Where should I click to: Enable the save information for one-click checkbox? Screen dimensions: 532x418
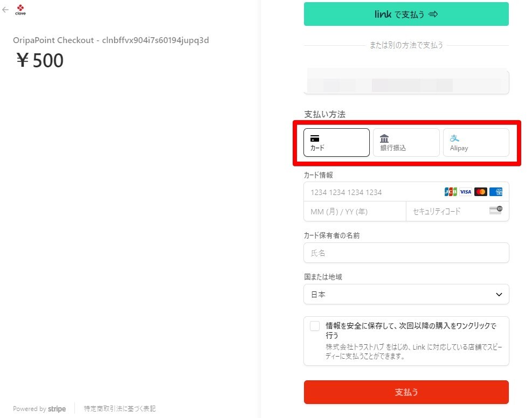click(x=315, y=326)
